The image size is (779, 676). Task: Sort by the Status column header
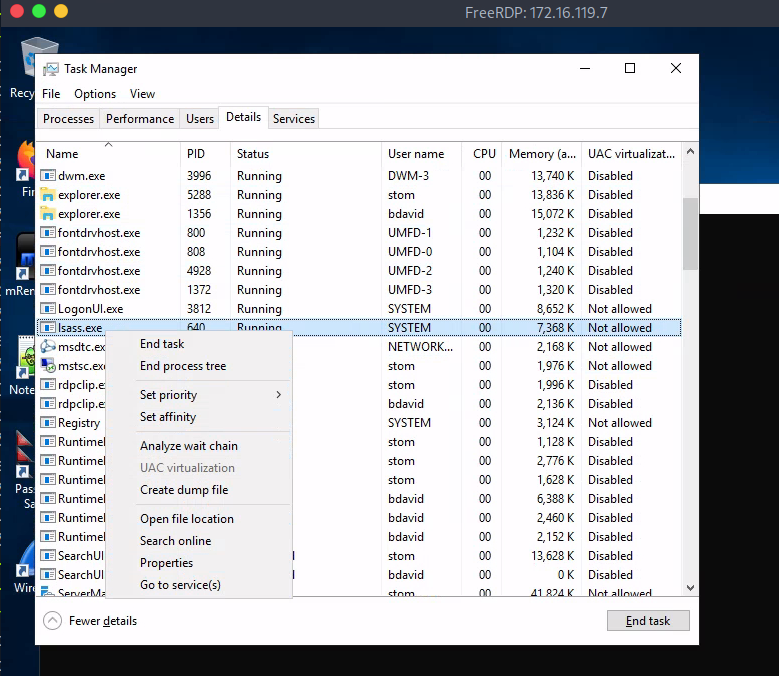(x=306, y=154)
